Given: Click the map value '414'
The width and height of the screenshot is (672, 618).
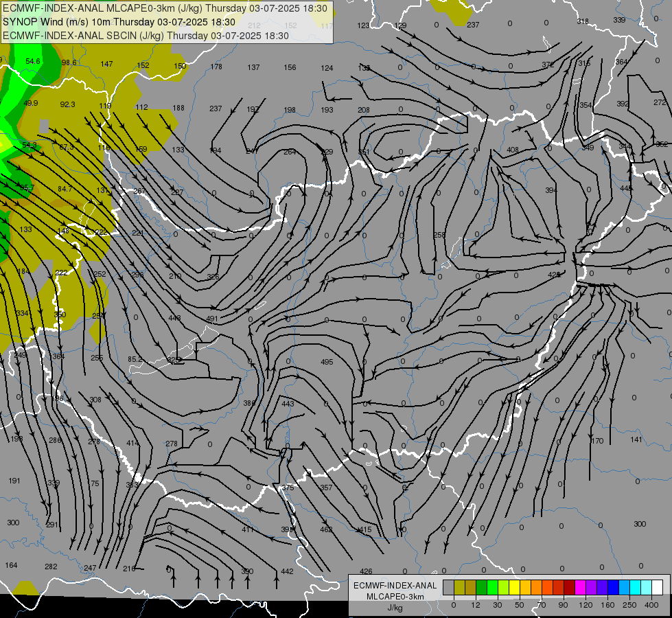Looking at the screenshot, I should click(x=132, y=443).
